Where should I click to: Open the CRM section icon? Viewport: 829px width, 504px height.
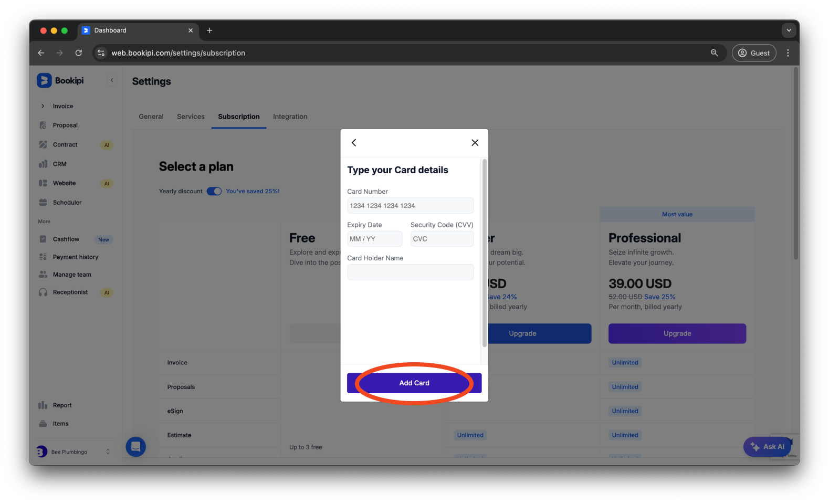click(43, 164)
